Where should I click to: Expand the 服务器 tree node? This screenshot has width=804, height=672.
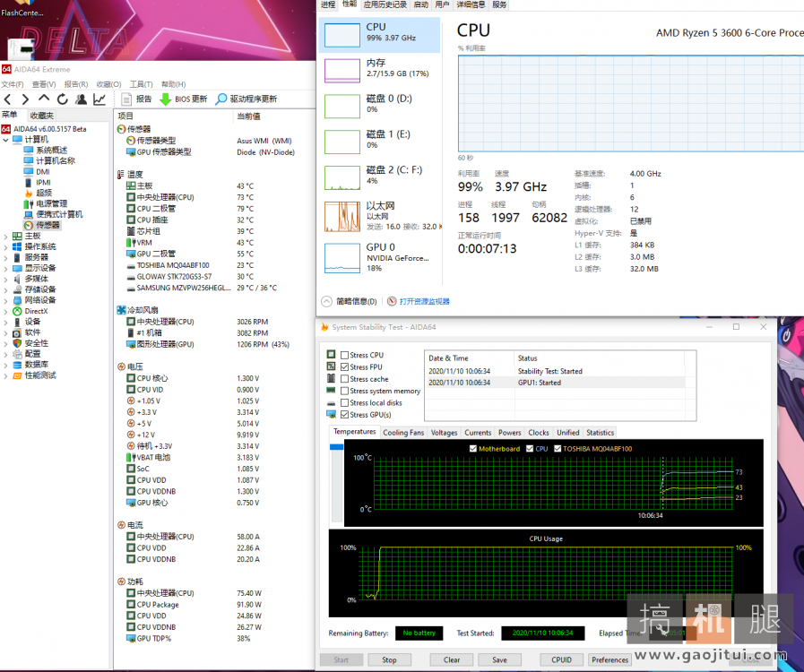tap(5, 258)
